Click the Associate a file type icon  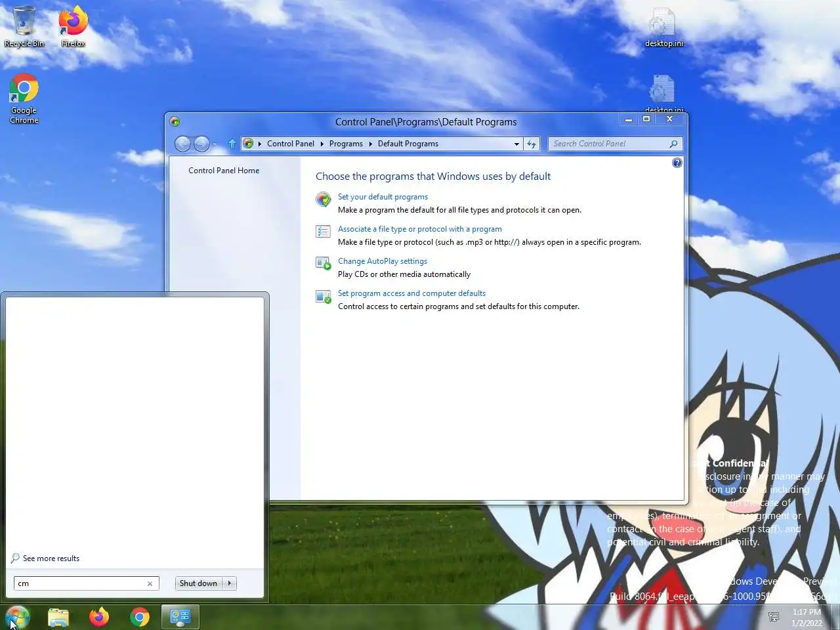click(324, 232)
